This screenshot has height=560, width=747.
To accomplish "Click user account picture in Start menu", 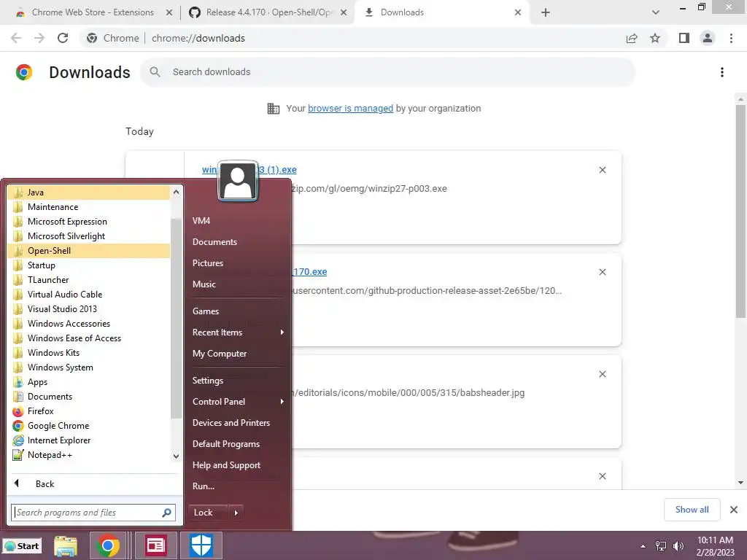I will click(x=238, y=181).
